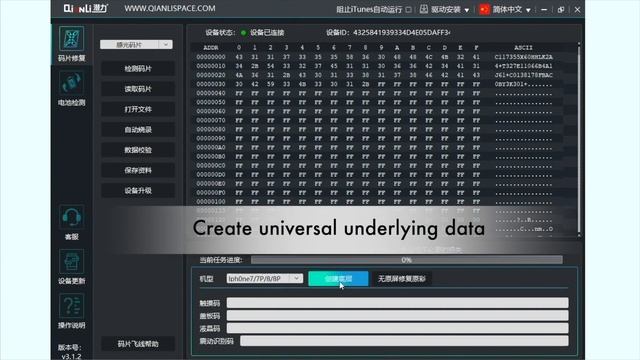Select hex row address 00000010
This screenshot has width=640, height=360.
coord(211,66)
